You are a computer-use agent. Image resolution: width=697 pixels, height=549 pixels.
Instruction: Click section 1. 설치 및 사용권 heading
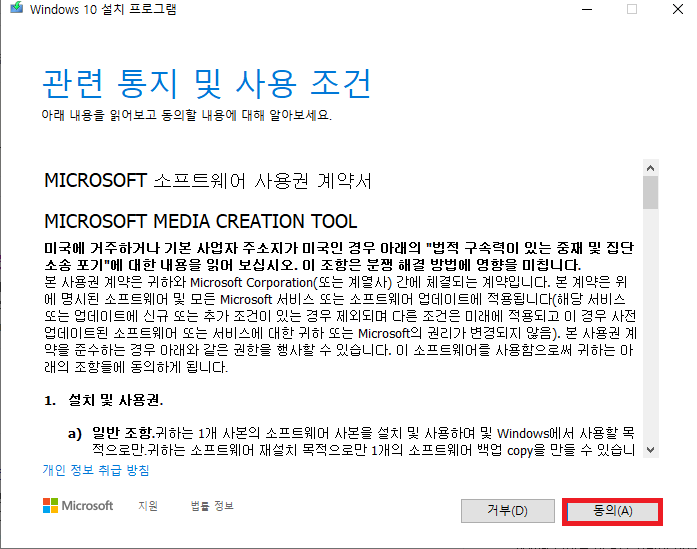[104, 401]
